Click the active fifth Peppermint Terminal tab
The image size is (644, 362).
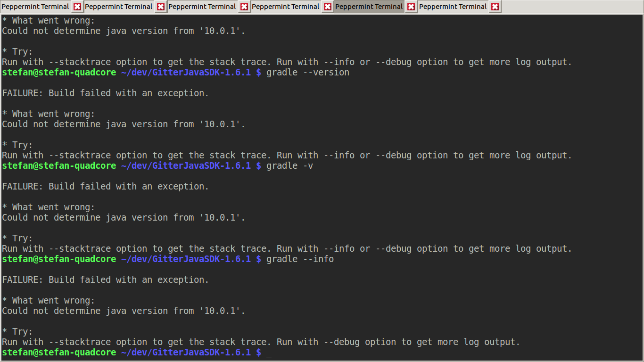click(x=369, y=7)
